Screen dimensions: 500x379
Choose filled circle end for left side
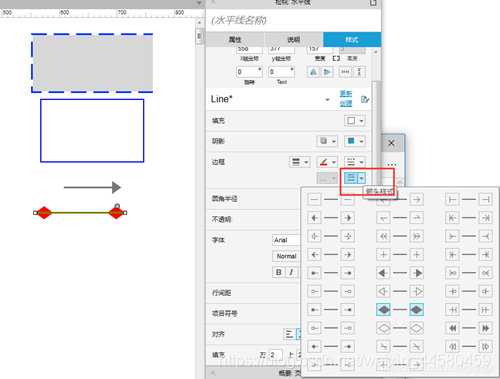coord(314,273)
